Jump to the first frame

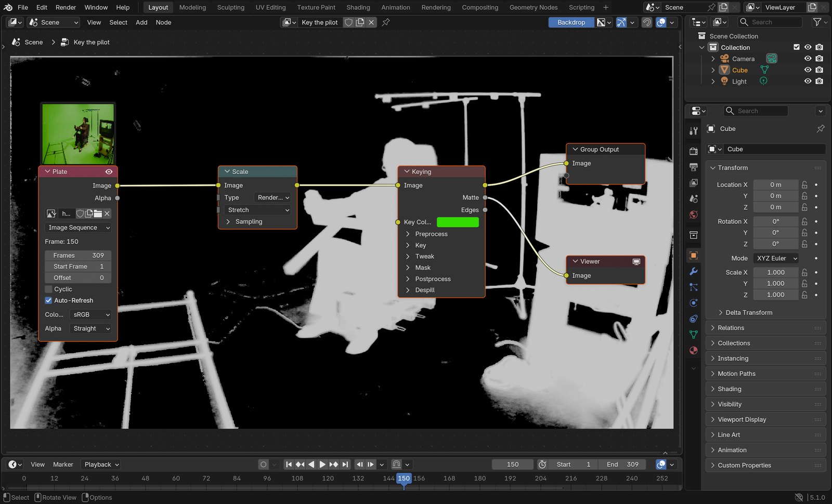(x=289, y=465)
